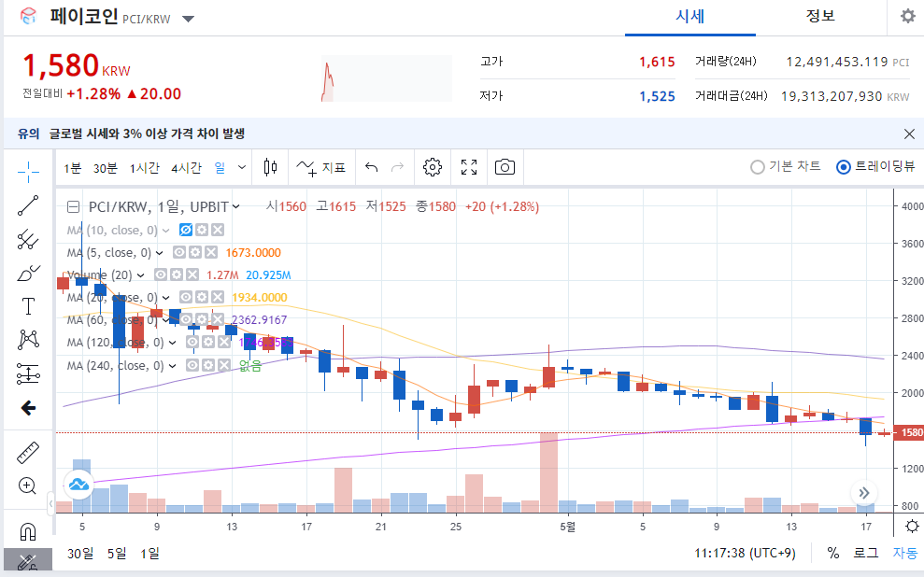Expand the interval dropdown next to 일
The width and height of the screenshot is (924, 577).
pyautogui.click(x=242, y=167)
